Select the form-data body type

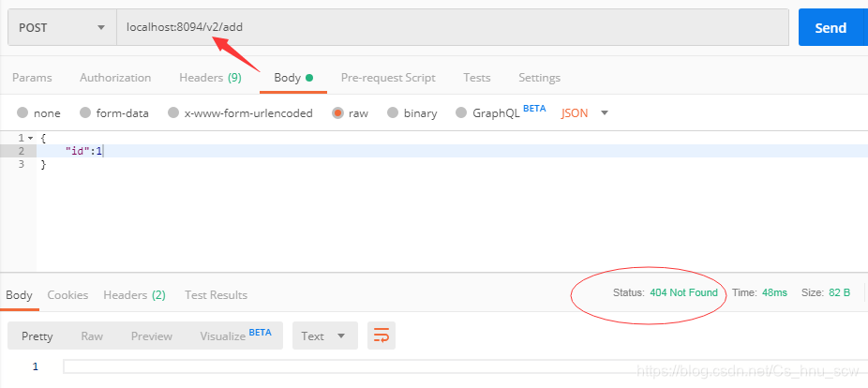tap(114, 112)
